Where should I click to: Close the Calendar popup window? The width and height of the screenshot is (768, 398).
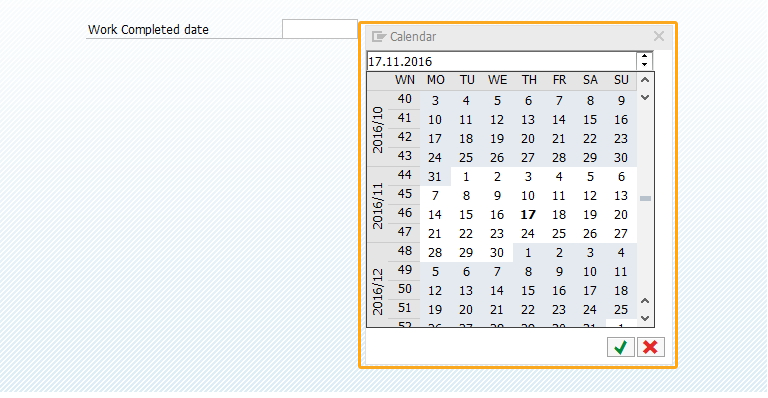click(x=659, y=36)
